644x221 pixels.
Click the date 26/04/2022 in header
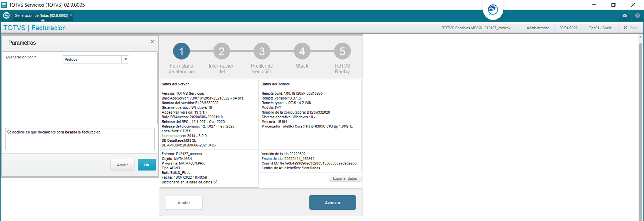click(568, 28)
